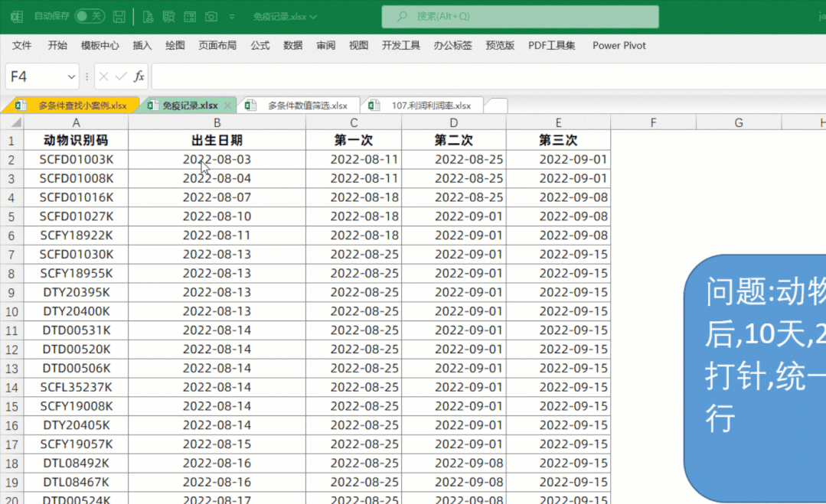Image resolution: width=826 pixels, height=504 pixels.
Task: Click into the formula bar input
Action: (488, 76)
